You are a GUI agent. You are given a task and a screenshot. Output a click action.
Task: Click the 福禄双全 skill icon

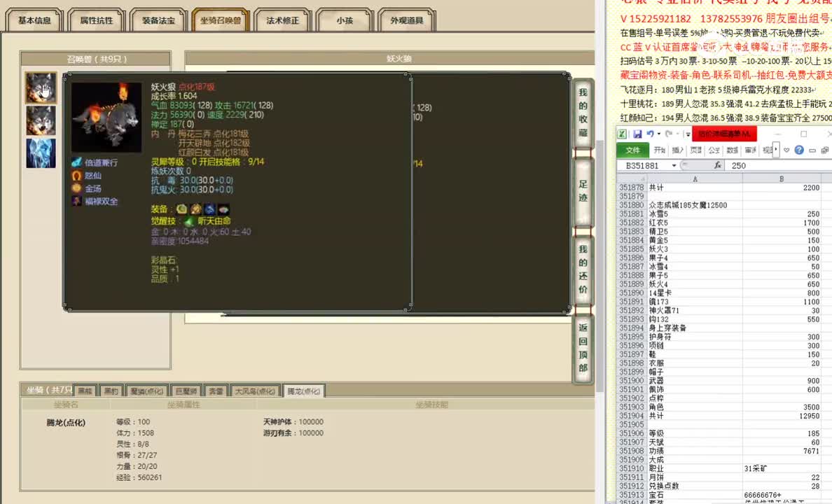pos(76,202)
